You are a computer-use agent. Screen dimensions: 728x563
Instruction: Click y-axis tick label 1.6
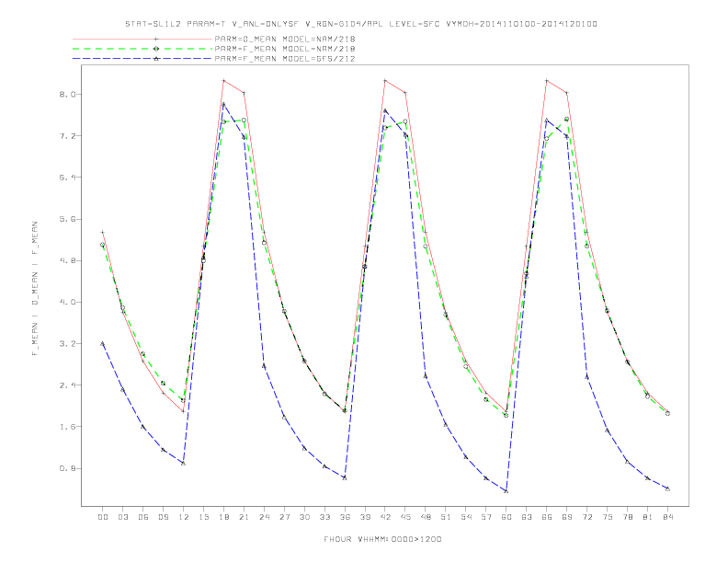[x=67, y=427]
